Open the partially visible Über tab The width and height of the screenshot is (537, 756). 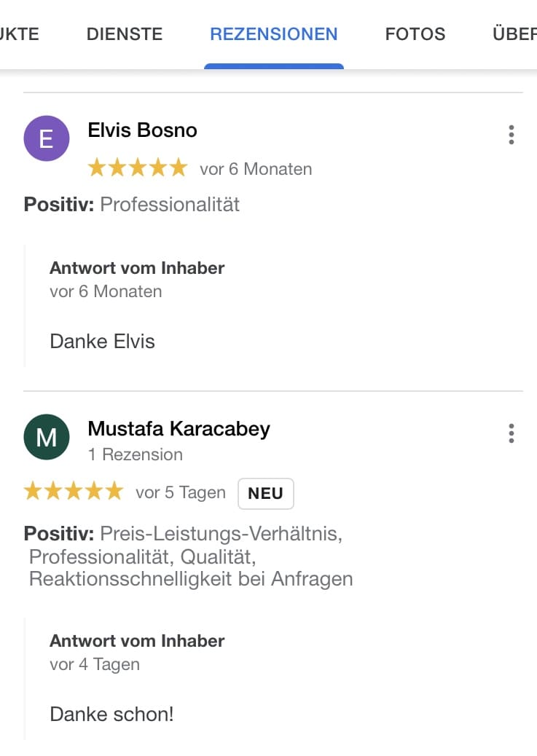point(514,34)
